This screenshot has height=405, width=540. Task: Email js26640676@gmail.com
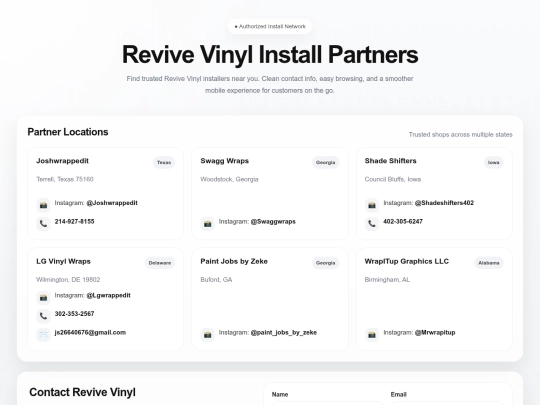(90, 332)
